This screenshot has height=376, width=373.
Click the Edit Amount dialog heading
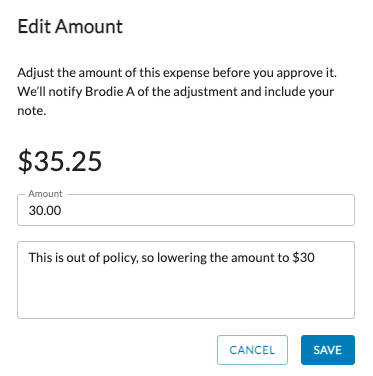(x=70, y=26)
